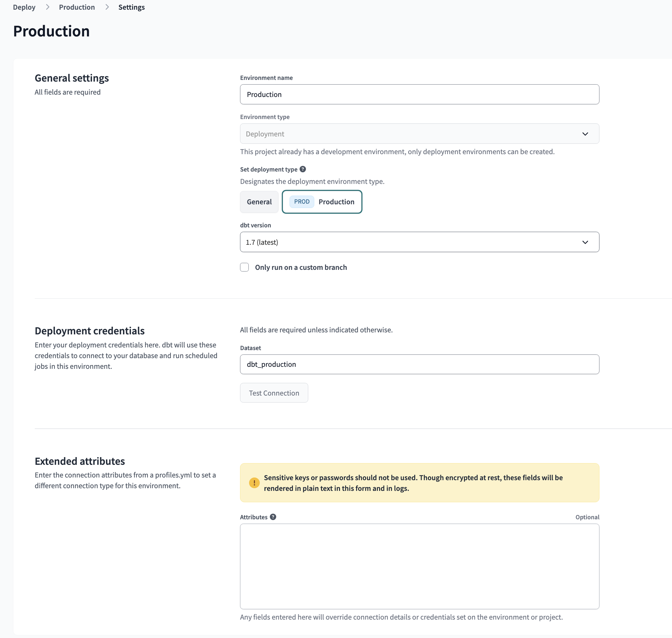Click the Test Connection button
The width and height of the screenshot is (672, 638).
pyautogui.click(x=274, y=393)
